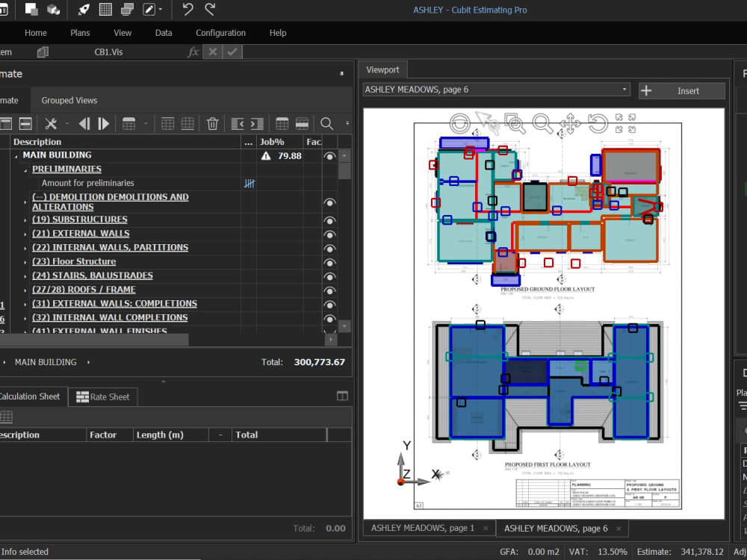The height and width of the screenshot is (560, 747).
Task: Click the search magnifier in estimate toolbar
Action: tap(327, 124)
